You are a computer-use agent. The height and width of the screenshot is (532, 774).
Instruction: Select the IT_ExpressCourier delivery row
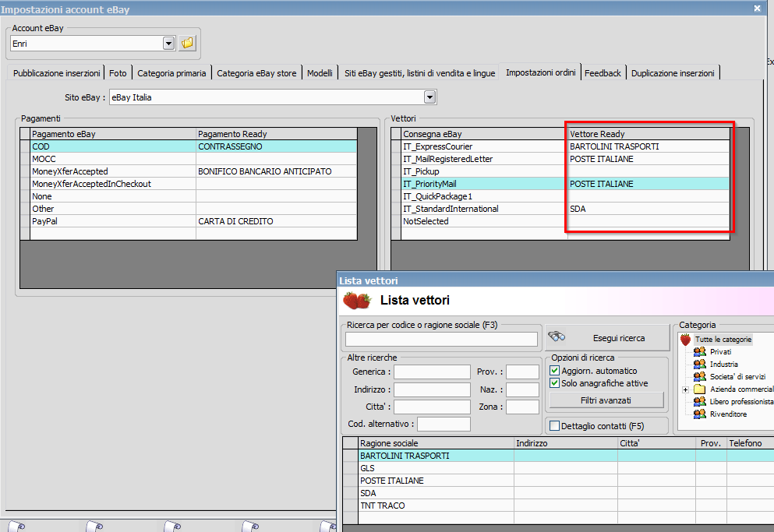pyautogui.click(x=560, y=146)
